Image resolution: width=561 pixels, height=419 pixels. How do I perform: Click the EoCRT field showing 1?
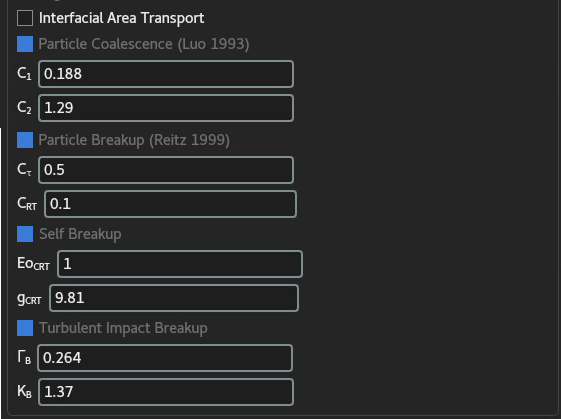click(x=180, y=264)
